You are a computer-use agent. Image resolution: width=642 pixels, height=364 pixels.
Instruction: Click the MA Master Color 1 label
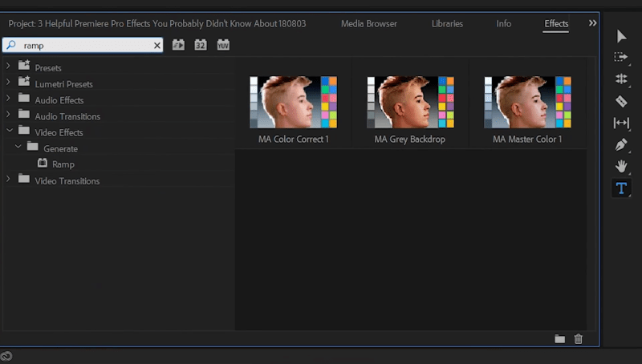pyautogui.click(x=527, y=139)
